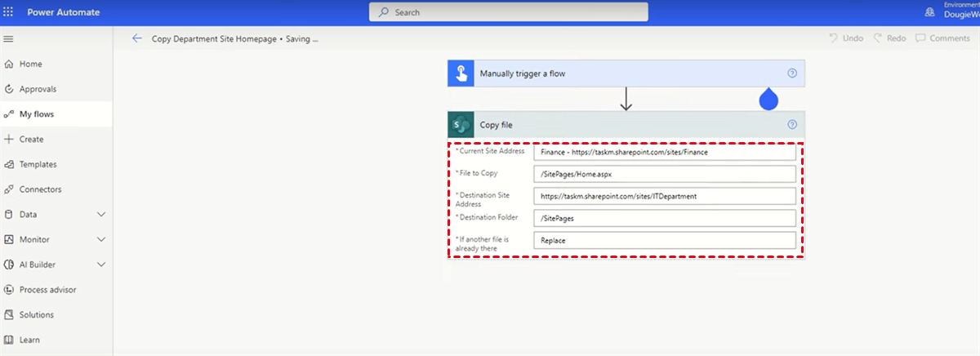Viewport: 980px width, 356px height.
Task: Open help for Manually trigger a flow
Action: 792,73
